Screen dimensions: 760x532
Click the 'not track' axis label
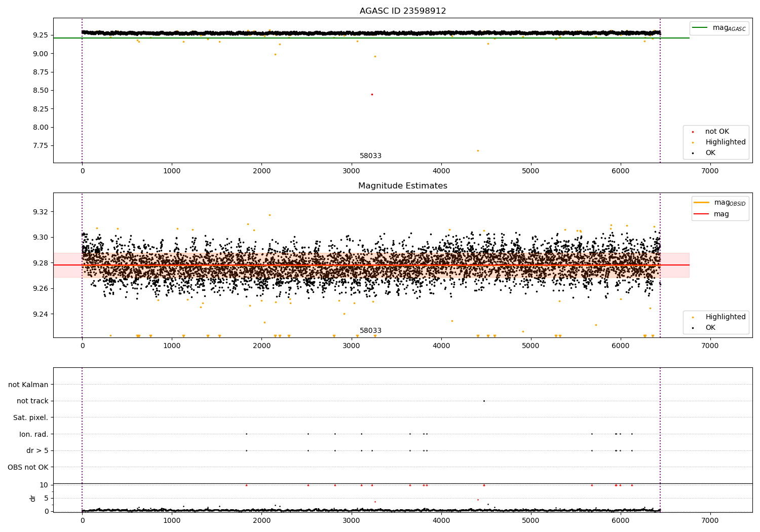[32, 401]
